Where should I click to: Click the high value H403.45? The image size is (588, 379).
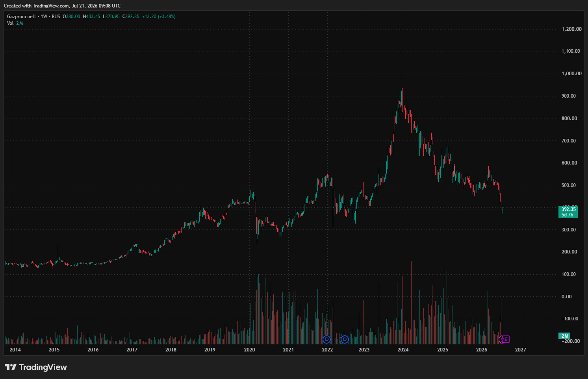pos(91,17)
